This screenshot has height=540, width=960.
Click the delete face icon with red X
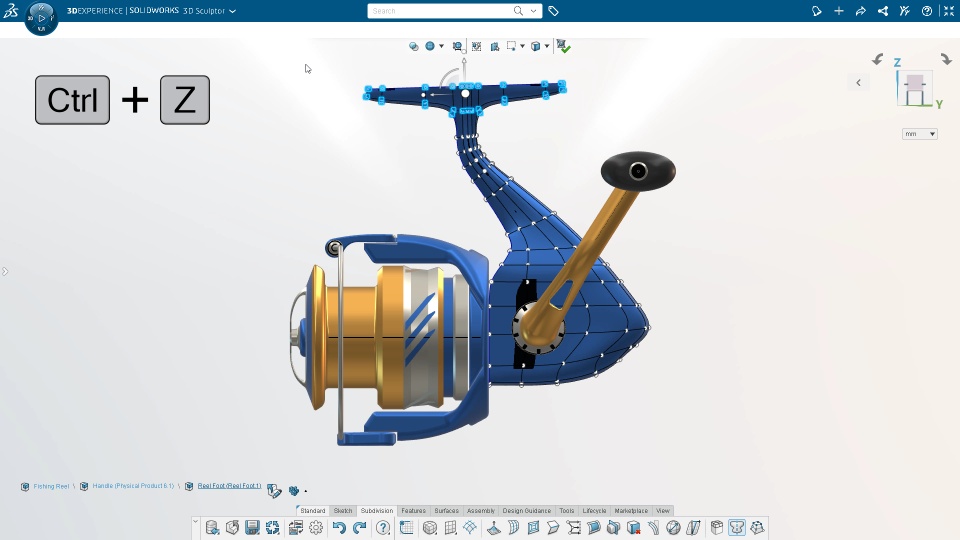click(x=634, y=527)
